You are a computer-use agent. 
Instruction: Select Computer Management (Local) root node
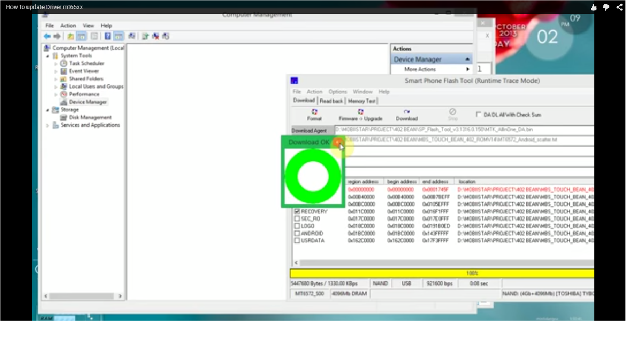pos(88,48)
